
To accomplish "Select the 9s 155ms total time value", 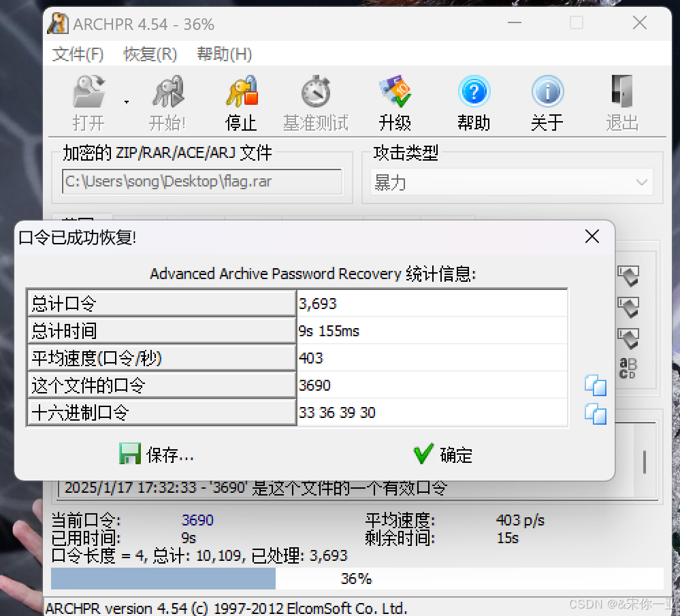I will point(432,331).
